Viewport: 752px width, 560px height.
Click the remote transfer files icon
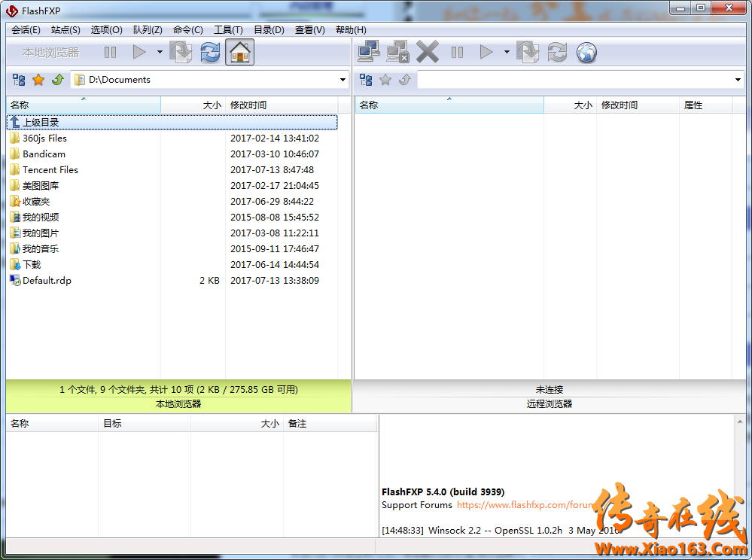click(528, 52)
